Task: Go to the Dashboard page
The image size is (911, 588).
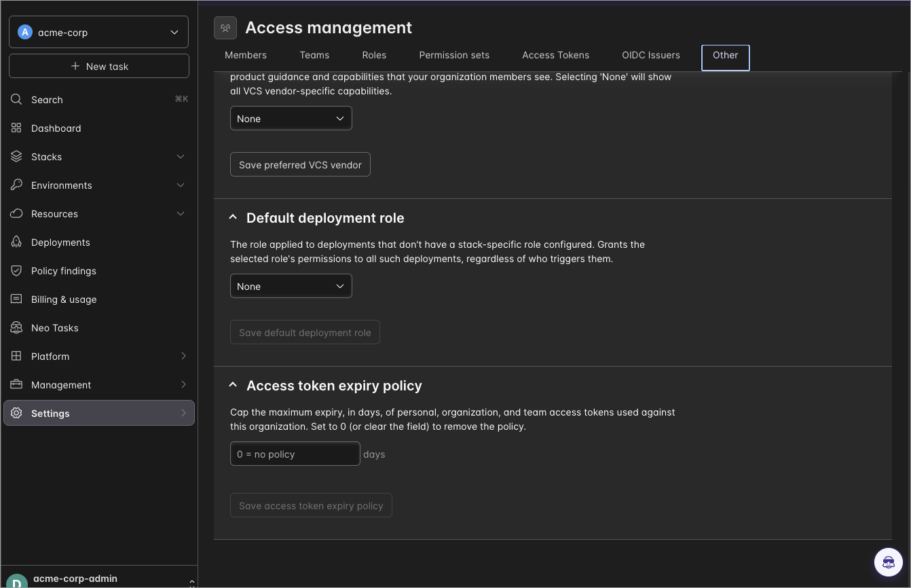Action: [x=99, y=128]
